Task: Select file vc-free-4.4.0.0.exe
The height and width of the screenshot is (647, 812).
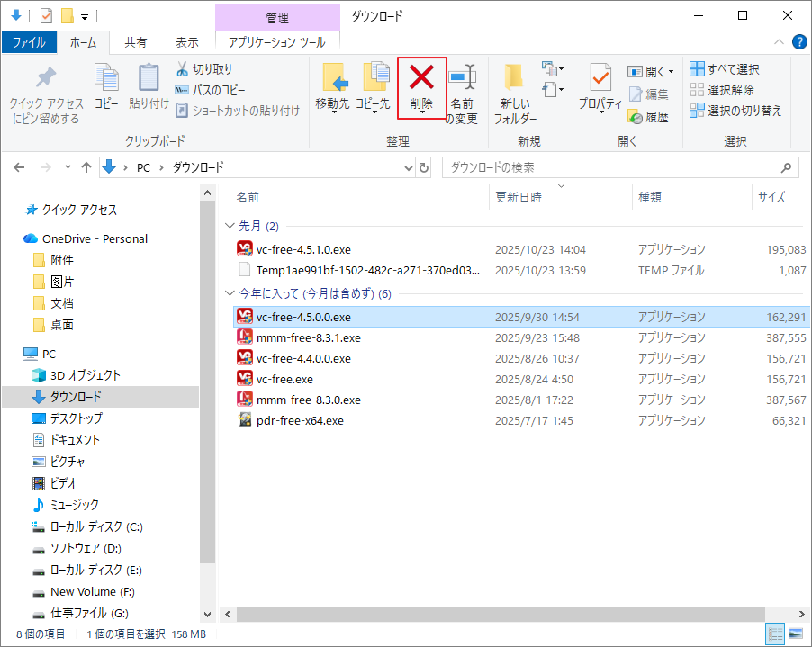Action: click(520, 358)
